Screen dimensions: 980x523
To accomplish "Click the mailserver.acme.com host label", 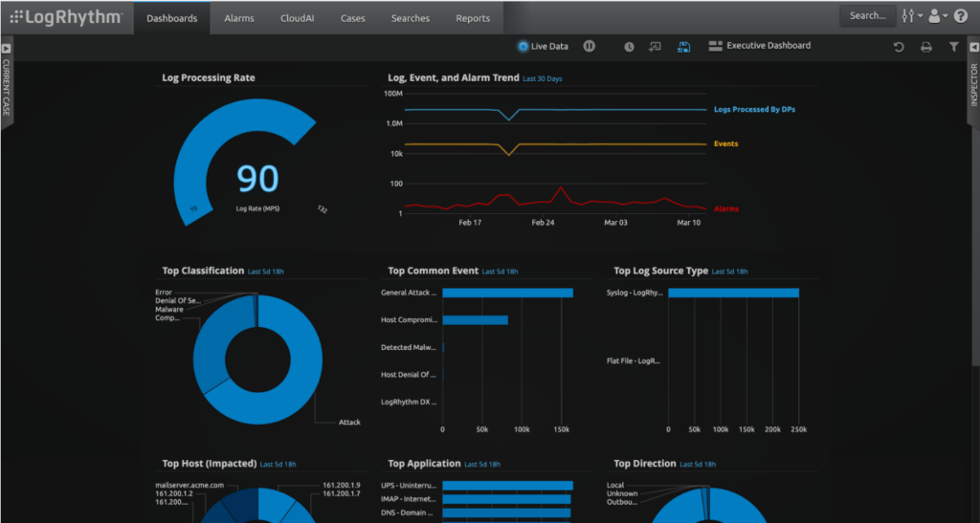I will (189, 485).
